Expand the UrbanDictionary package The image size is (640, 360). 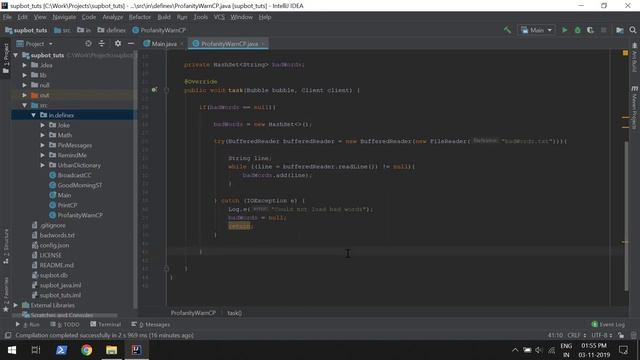tap(42, 165)
